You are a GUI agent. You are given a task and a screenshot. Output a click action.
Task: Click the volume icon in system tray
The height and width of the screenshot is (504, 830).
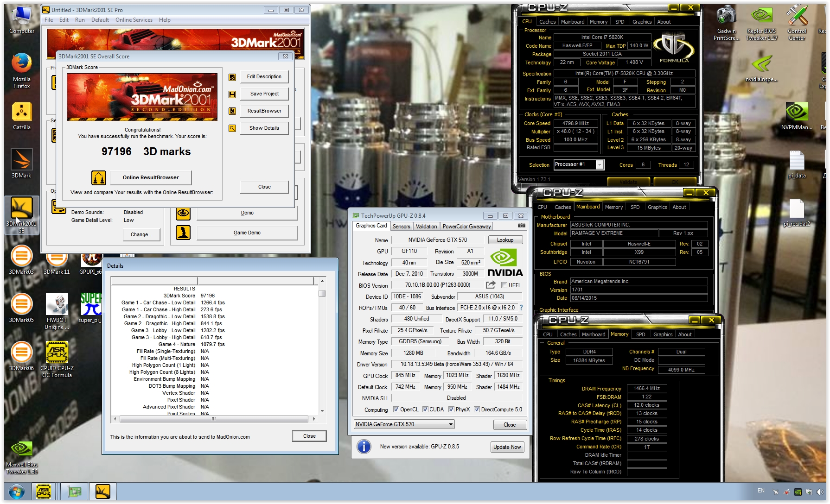point(820,492)
